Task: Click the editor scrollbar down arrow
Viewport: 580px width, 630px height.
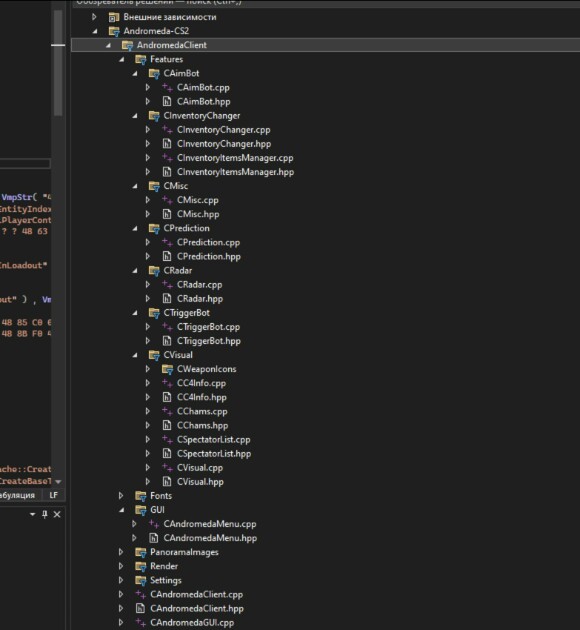Action: pyautogui.click(x=58, y=481)
